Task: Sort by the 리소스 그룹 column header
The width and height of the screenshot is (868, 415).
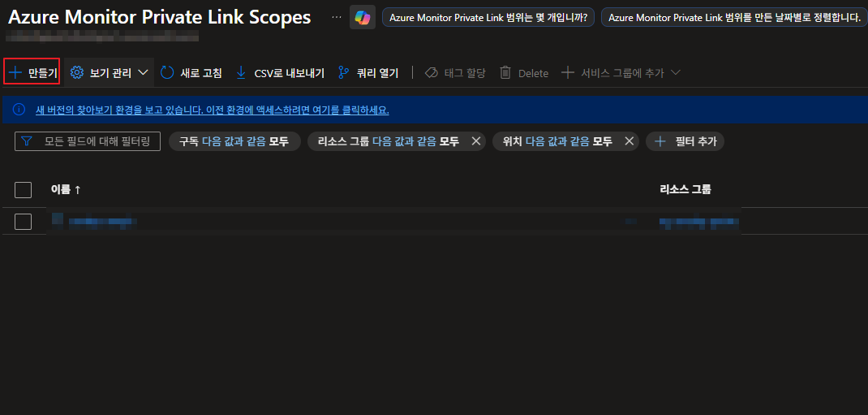Action: [685, 189]
